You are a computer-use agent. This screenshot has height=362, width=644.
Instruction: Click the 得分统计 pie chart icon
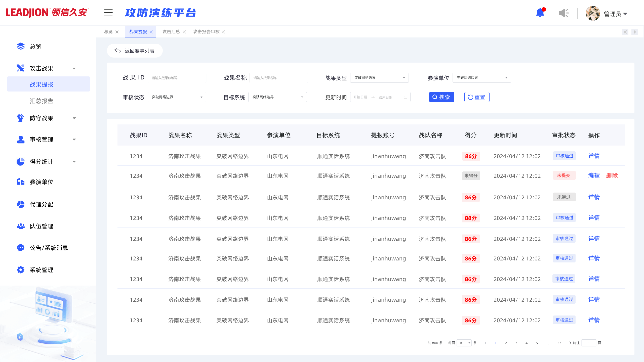pyautogui.click(x=20, y=161)
